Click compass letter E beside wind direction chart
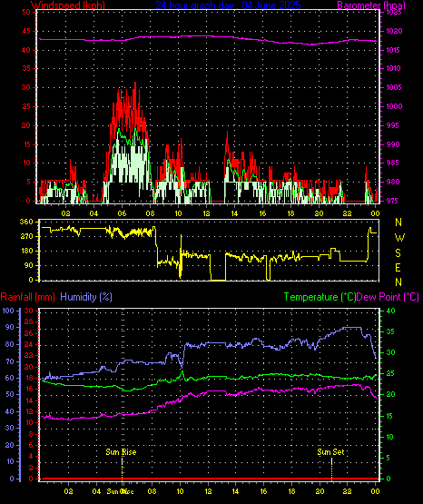Image resolution: width=423 pixels, height=504 pixels. pos(398,267)
